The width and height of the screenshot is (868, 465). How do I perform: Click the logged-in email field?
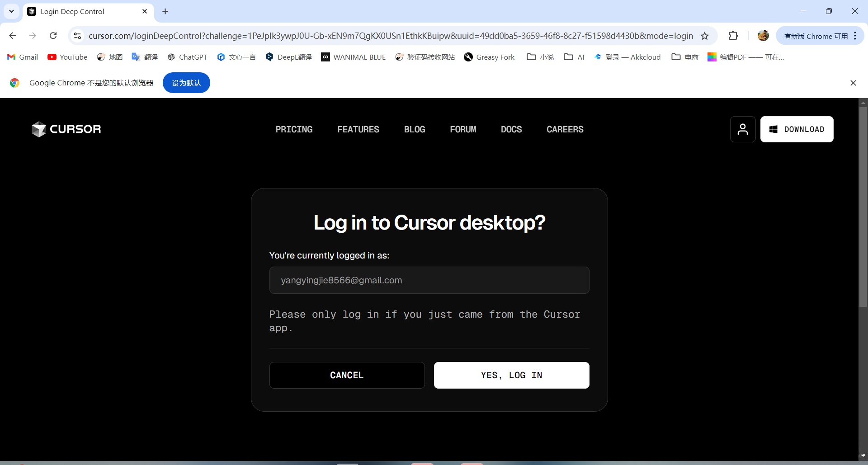pos(429,280)
